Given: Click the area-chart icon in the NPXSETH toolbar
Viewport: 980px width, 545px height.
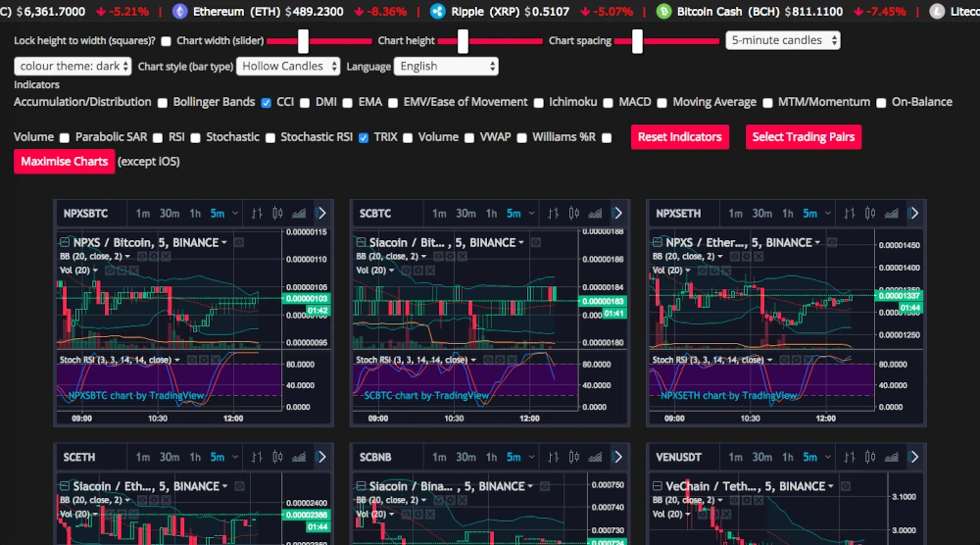Looking at the screenshot, I should coord(891,214).
